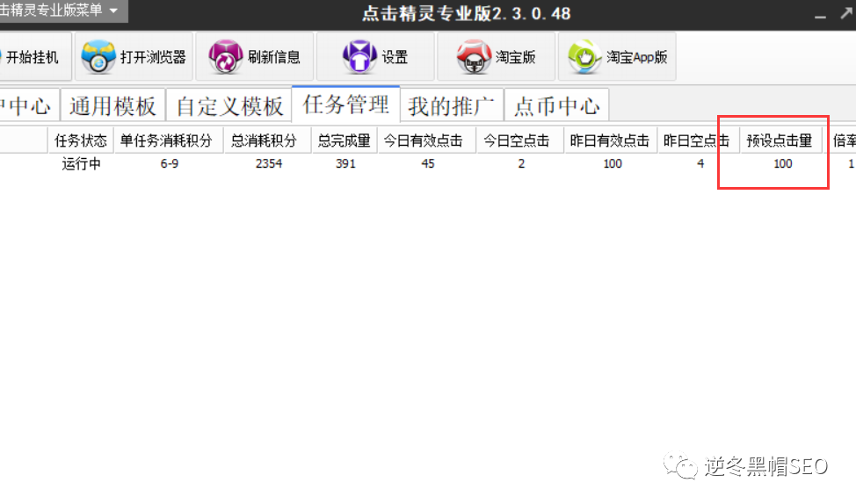
Task: Select the 任务管理 tab
Action: (x=346, y=104)
